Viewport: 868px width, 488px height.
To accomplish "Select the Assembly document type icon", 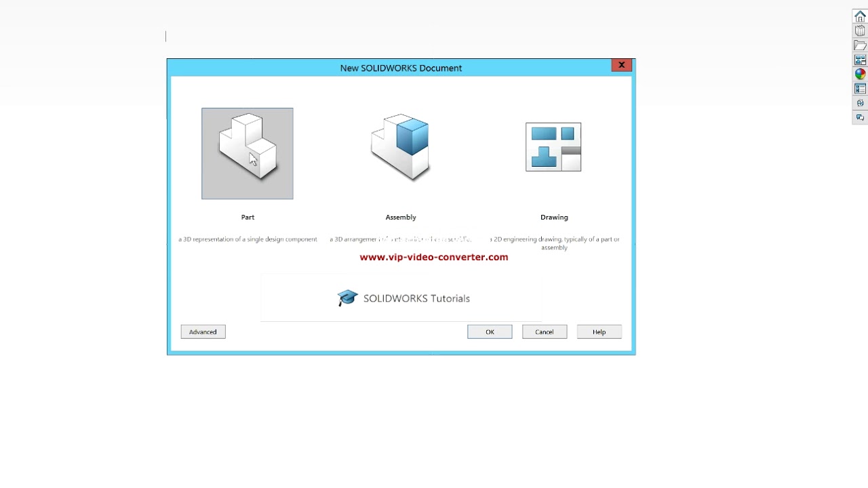I will pyautogui.click(x=400, y=147).
